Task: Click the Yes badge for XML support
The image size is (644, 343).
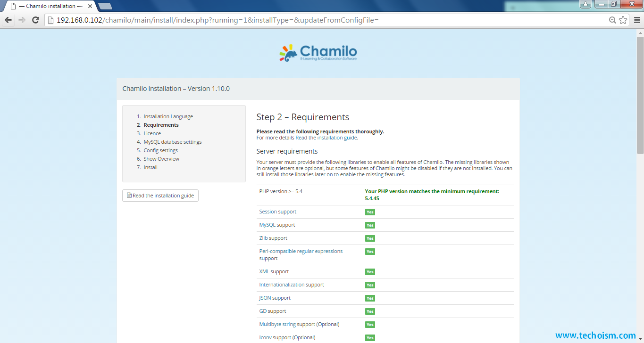Action: point(370,272)
